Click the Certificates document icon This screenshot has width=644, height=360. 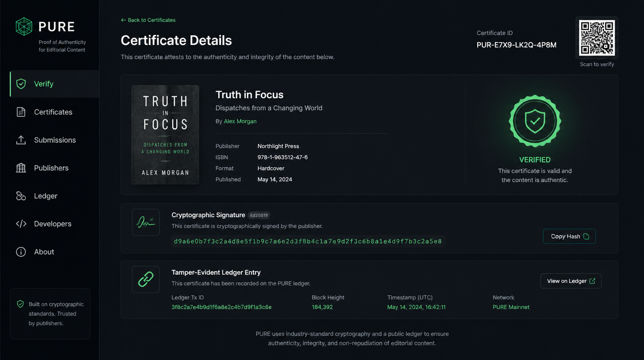click(21, 112)
